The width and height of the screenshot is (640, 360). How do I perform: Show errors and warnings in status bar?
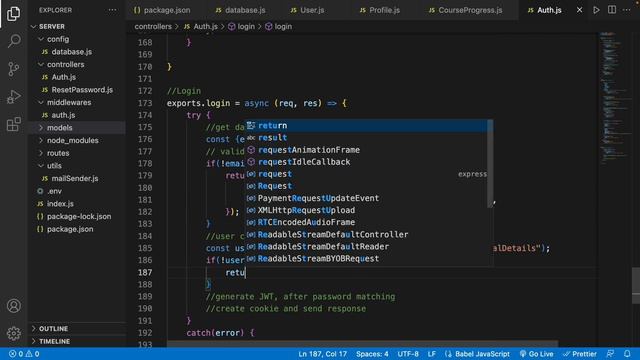(24, 354)
